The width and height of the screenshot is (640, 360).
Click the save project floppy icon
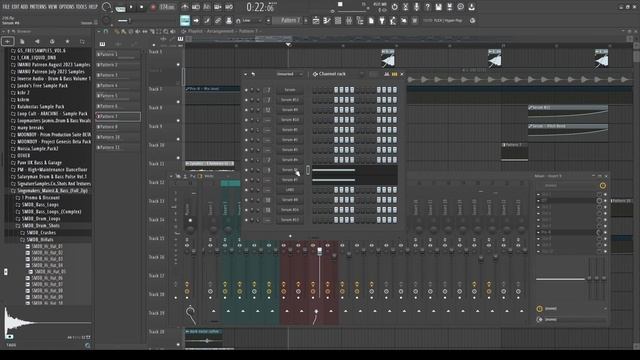tap(438, 7)
